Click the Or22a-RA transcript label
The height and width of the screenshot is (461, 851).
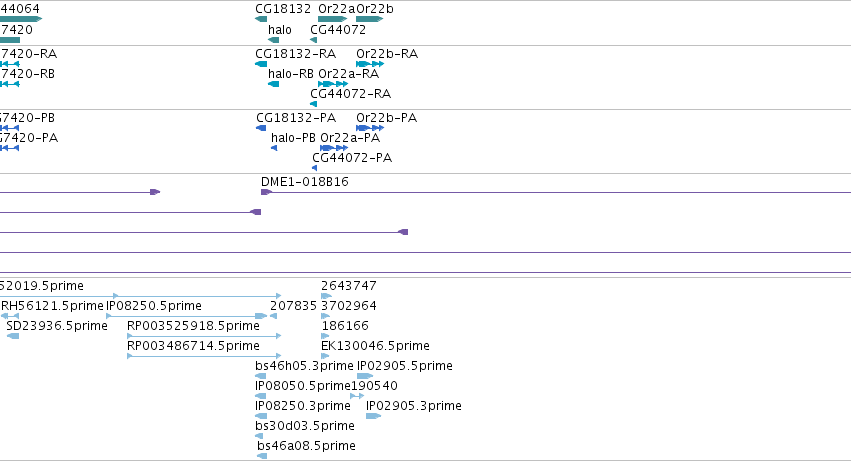click(348, 74)
